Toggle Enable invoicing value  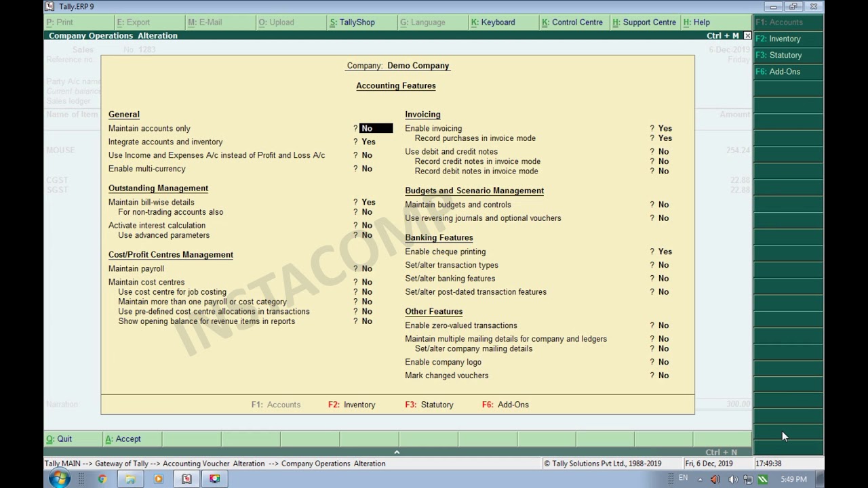(x=665, y=128)
